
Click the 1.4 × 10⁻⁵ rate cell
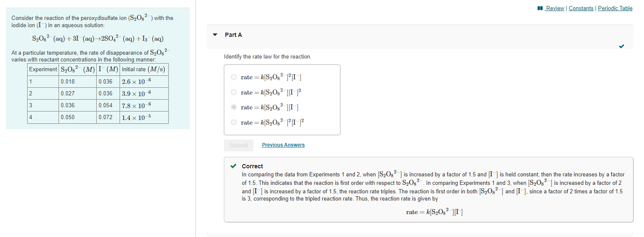144,117
